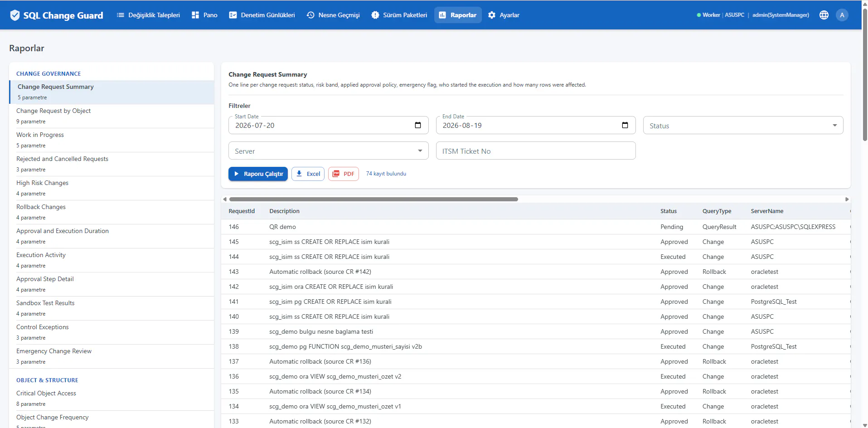Image resolution: width=868 pixels, height=428 pixels.
Task: Click the Pano dashboard icon
Action: [x=195, y=15]
